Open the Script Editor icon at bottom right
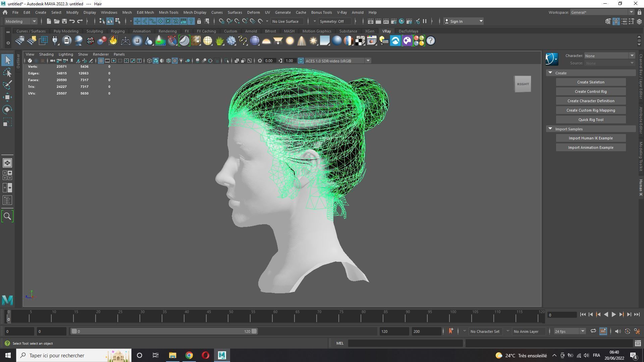This screenshot has height=362, width=644. click(638, 343)
